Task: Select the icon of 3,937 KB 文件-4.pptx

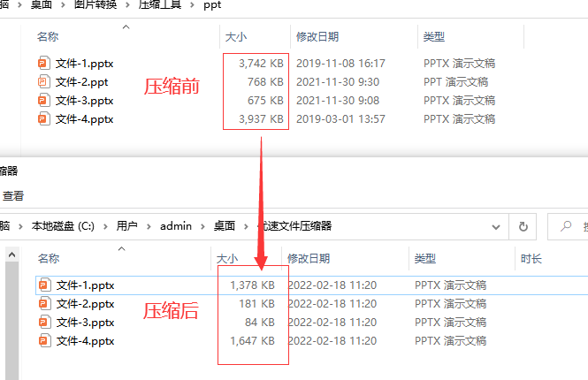Action: click(x=44, y=119)
